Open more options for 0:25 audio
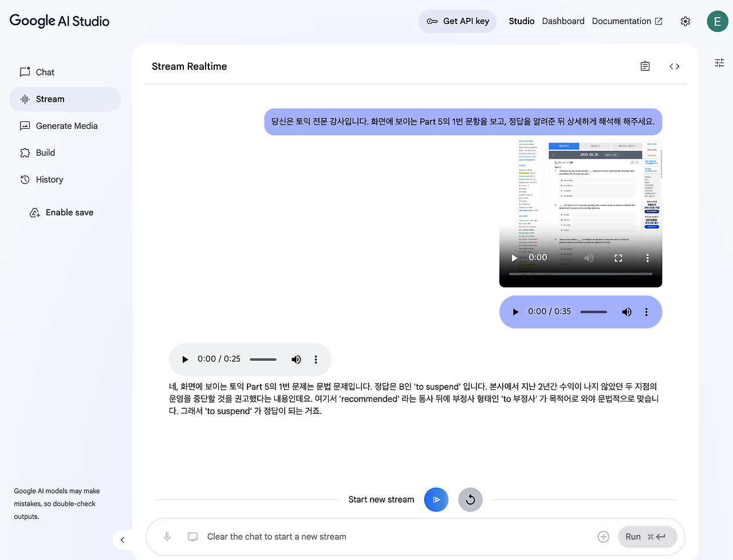Viewport: 733px width, 560px height. 316,360
